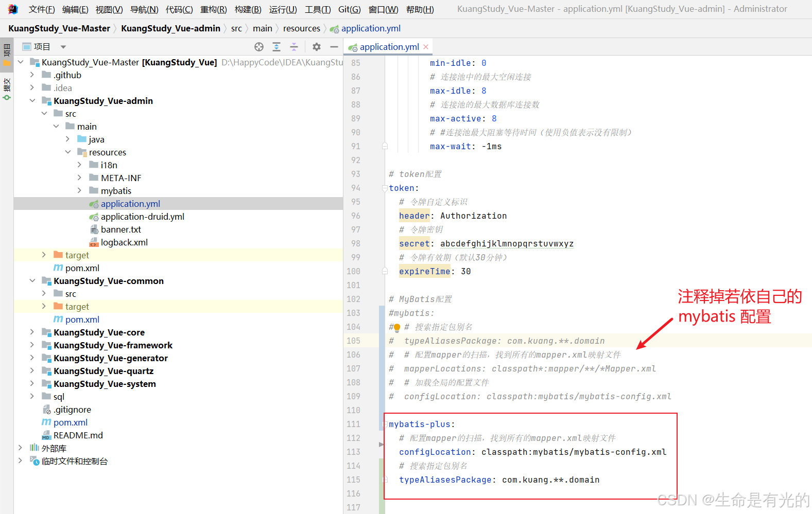Open the 项目 tool window side tab

[7, 55]
